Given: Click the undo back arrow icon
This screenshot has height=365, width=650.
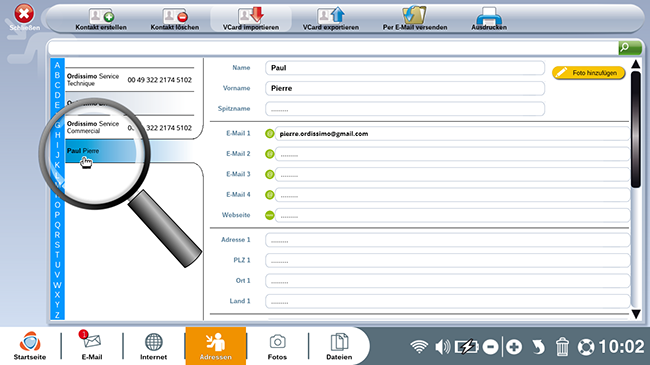Looking at the screenshot, I should (538, 347).
